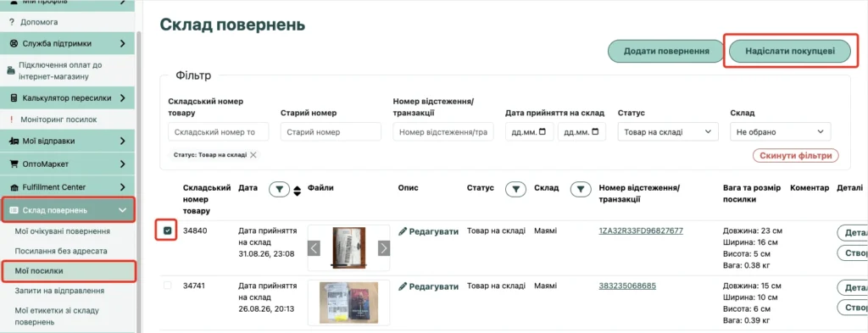This screenshot has width=868, height=333.
Task: Open Запити на відправлення submenu item
Action: pos(59,291)
